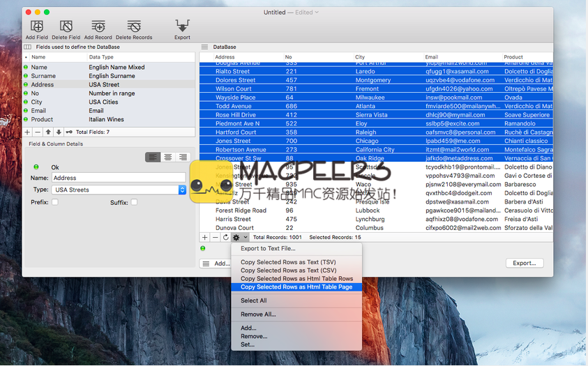Click the key icon in the fields bar
Image resolution: width=588 pixels, height=366 pixels.
click(69, 132)
